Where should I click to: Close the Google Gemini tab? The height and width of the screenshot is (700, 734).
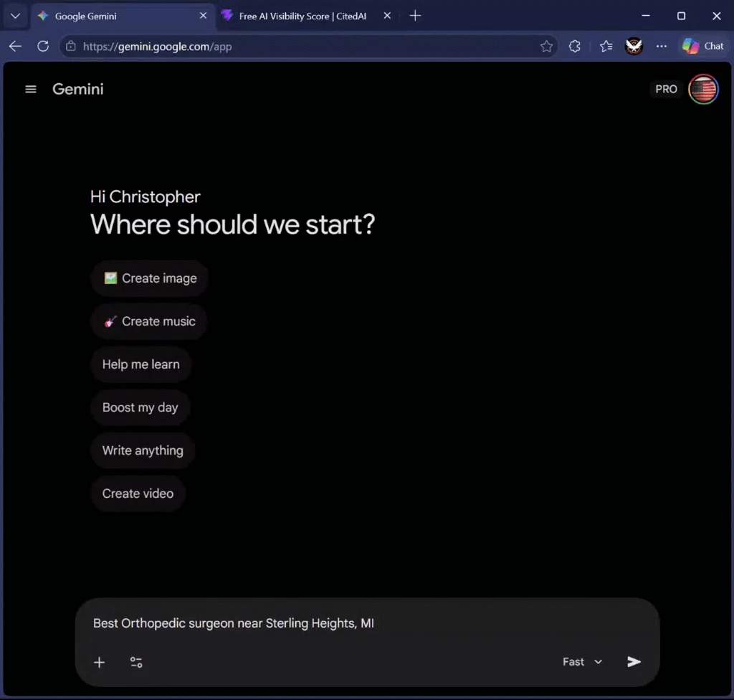pos(203,16)
